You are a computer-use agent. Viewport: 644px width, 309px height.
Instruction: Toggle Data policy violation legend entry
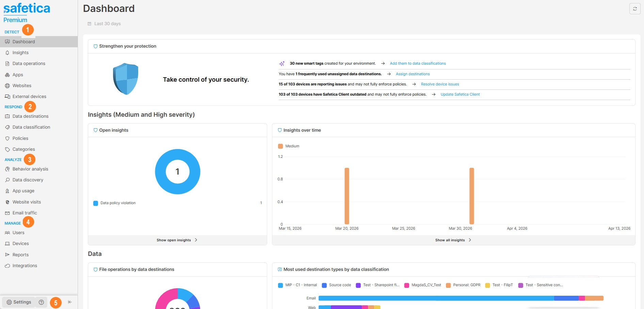coord(114,203)
